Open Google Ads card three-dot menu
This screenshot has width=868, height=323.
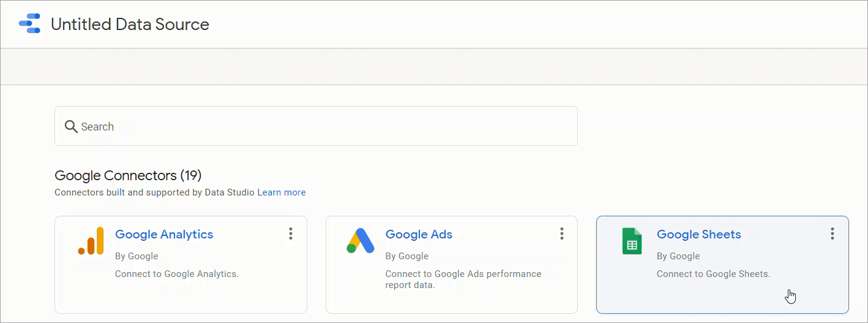coord(561,234)
